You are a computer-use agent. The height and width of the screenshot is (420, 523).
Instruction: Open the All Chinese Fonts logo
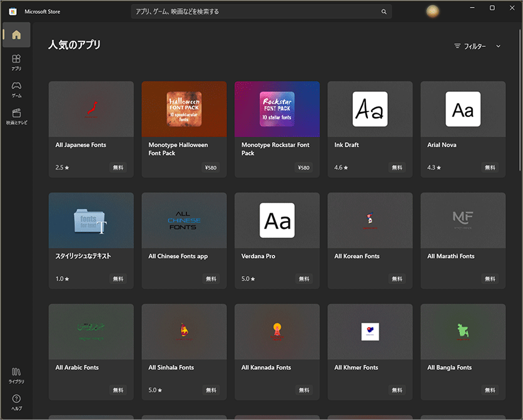coord(184,220)
